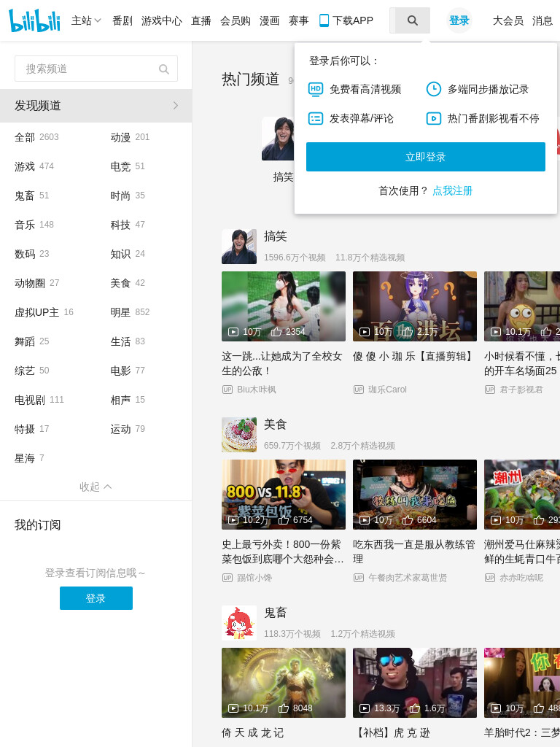Open 漫画 in top navigation
The image size is (560, 747).
(270, 20)
